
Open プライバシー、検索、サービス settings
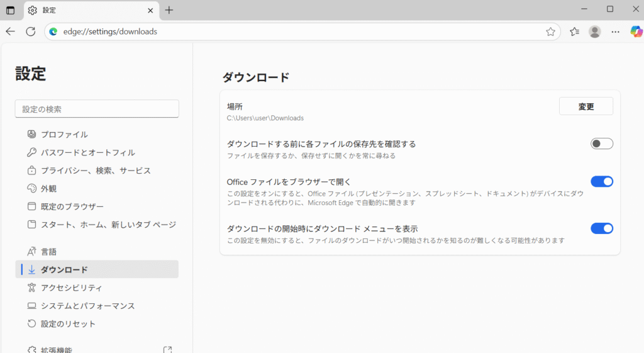[97, 171]
